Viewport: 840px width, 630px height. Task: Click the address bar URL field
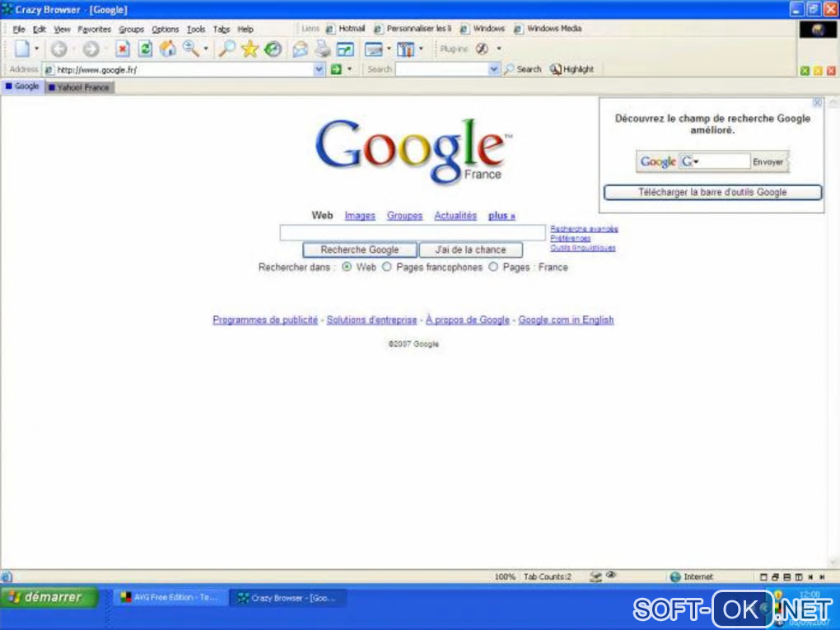(x=184, y=70)
